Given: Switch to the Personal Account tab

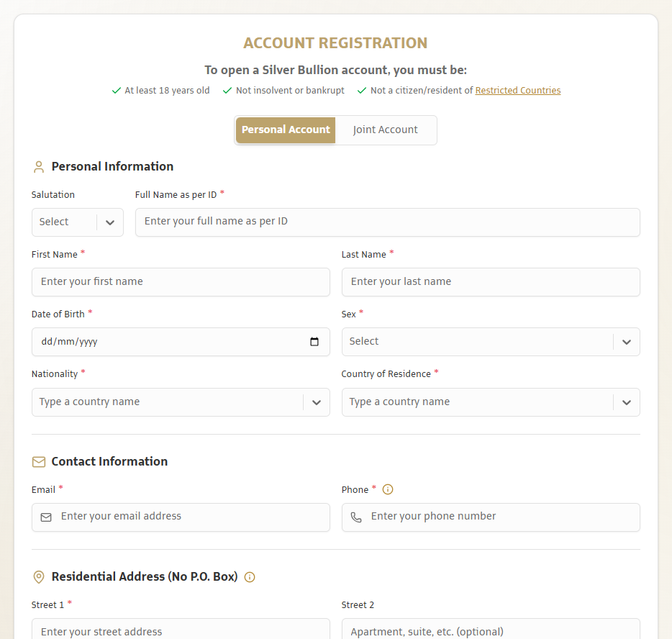Looking at the screenshot, I should coord(286,130).
